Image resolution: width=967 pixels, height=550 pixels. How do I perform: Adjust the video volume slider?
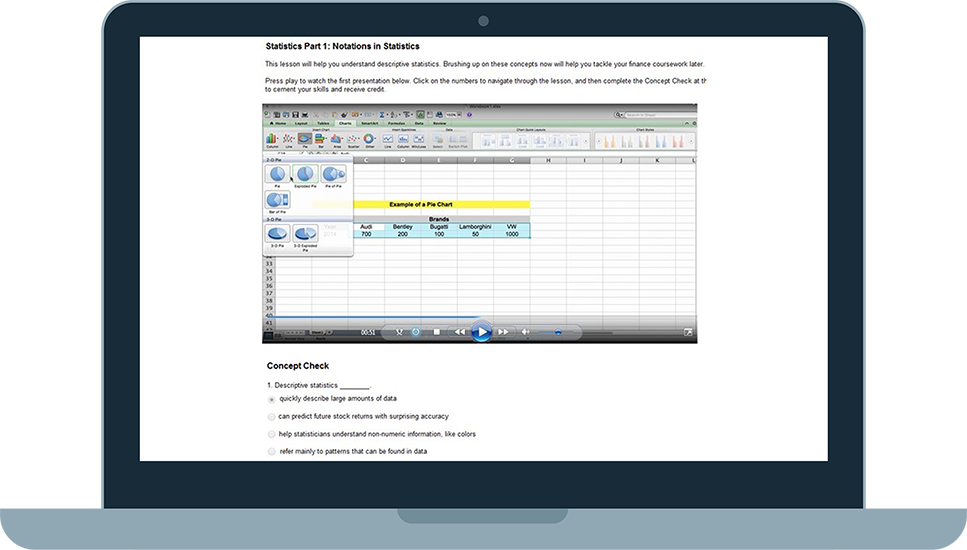pyautogui.click(x=557, y=332)
